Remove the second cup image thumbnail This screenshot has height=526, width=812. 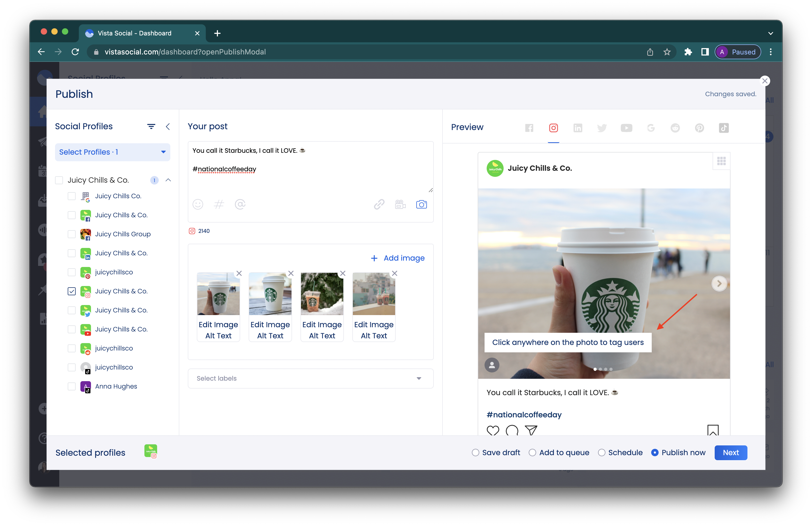click(291, 273)
